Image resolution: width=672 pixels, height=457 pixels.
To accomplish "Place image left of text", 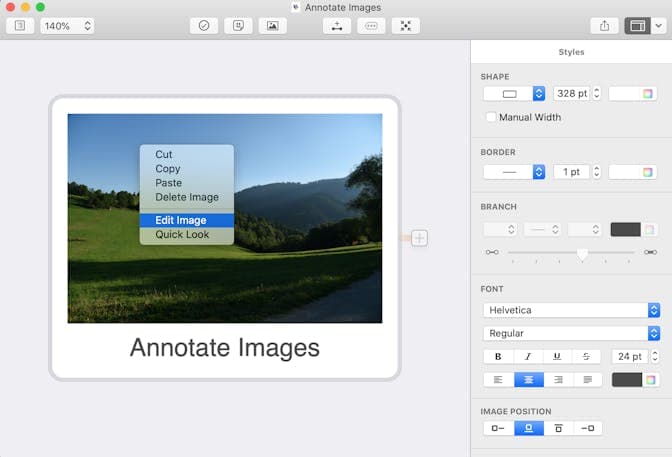I will [x=498, y=428].
